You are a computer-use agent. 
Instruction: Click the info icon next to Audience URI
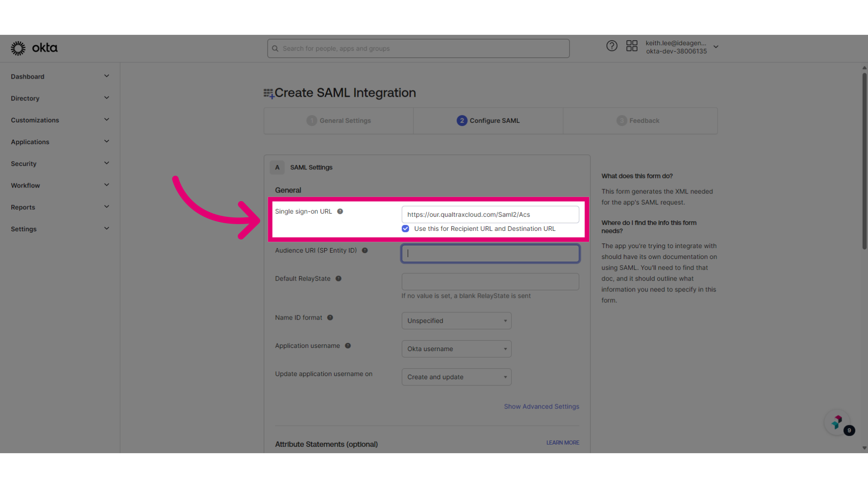pyautogui.click(x=365, y=250)
